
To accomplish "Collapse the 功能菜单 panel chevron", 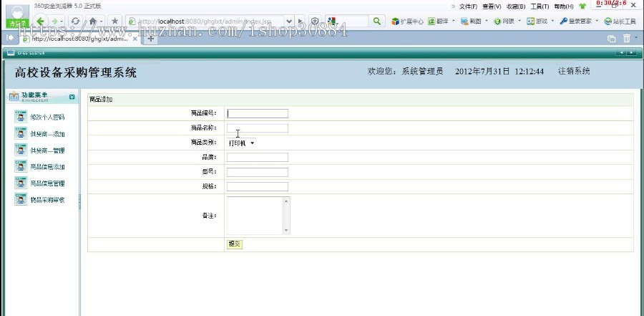I will 72,97.
